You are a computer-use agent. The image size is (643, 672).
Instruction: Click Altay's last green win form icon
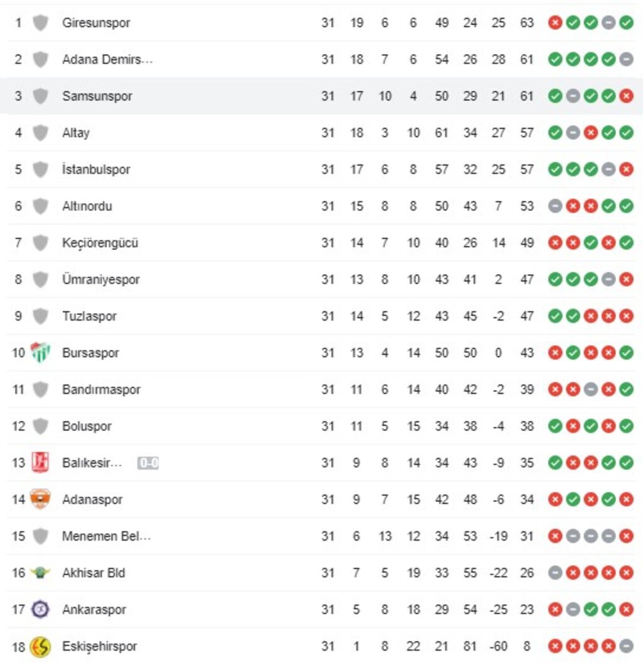pos(626,132)
